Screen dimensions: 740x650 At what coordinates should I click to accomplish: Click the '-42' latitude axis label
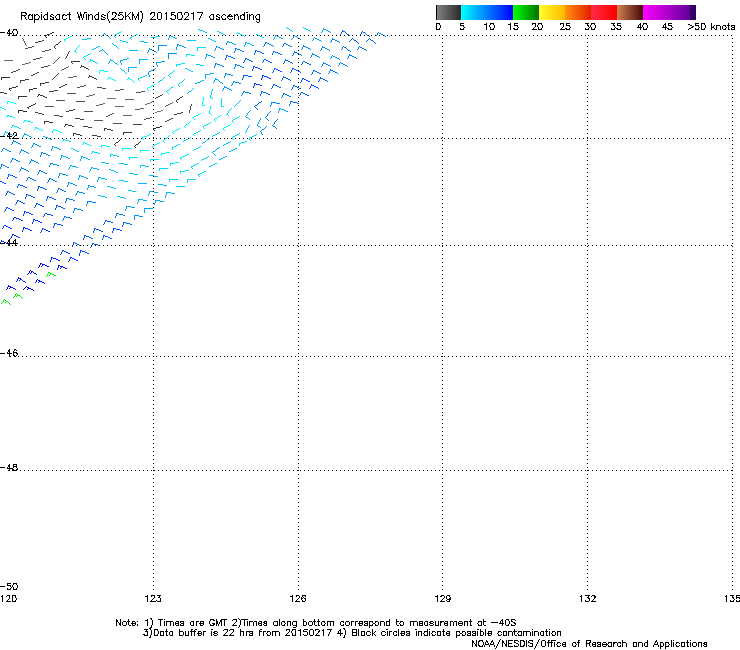(x=9, y=135)
